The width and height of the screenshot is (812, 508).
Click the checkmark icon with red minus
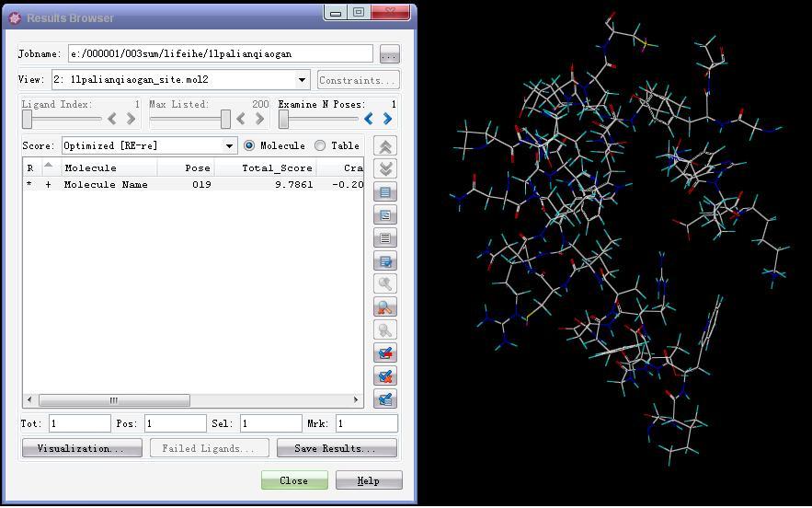point(384,353)
